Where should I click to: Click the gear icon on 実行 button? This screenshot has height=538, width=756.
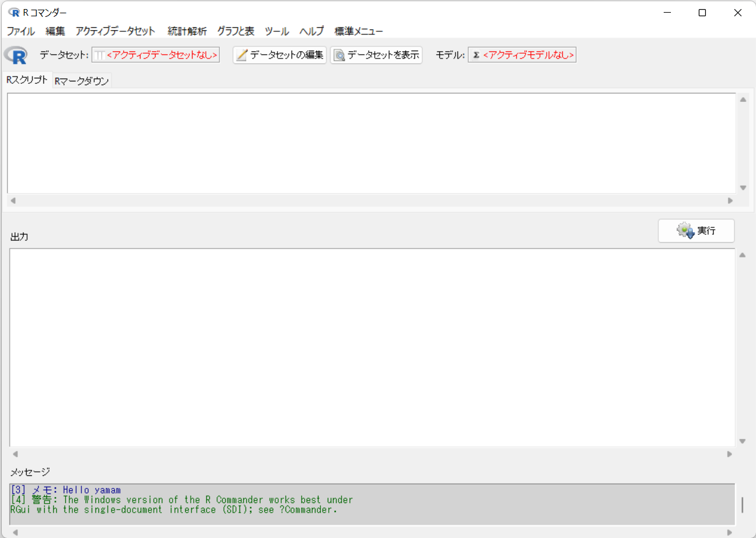coord(685,231)
